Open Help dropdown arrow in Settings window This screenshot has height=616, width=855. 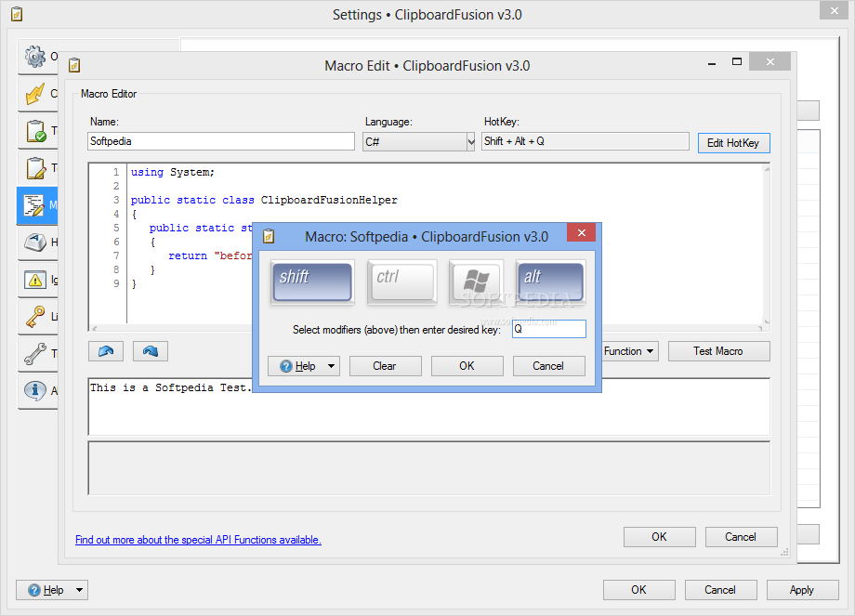[x=80, y=590]
